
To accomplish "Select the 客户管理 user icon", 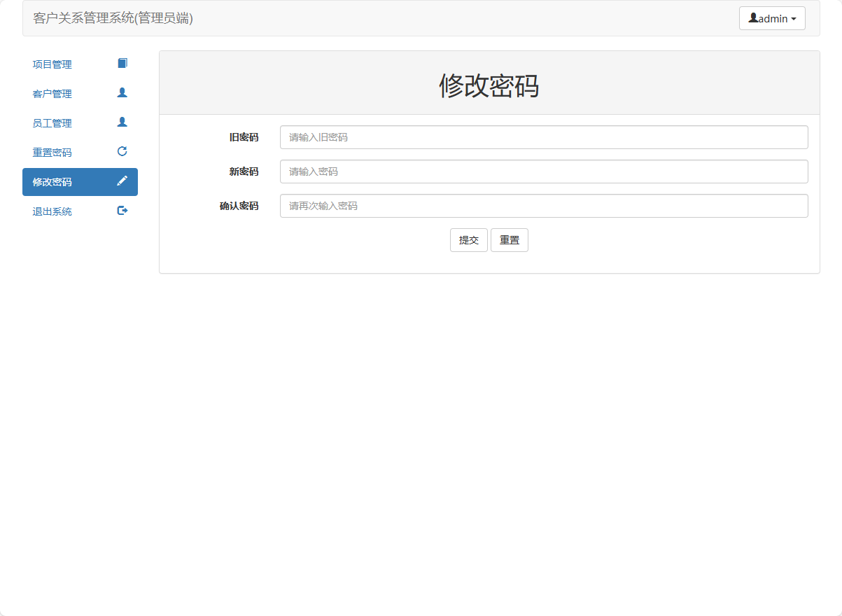I will point(122,92).
